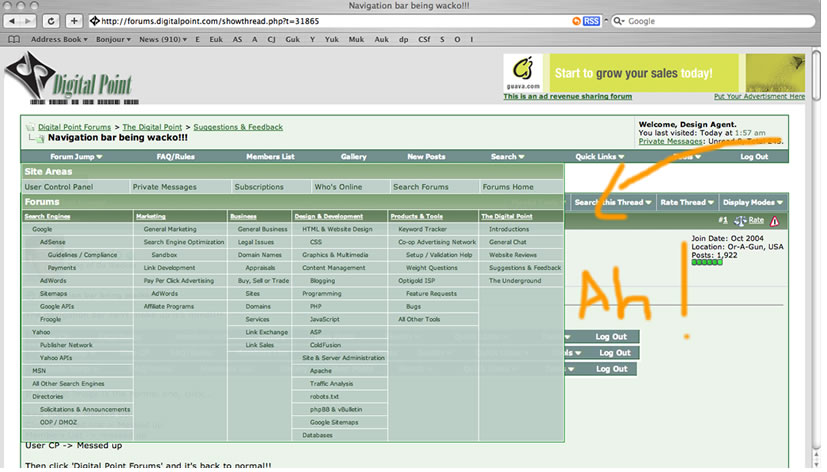Select Google in Search Engines column
This screenshot has width=827, height=472.
pyautogui.click(x=42, y=229)
